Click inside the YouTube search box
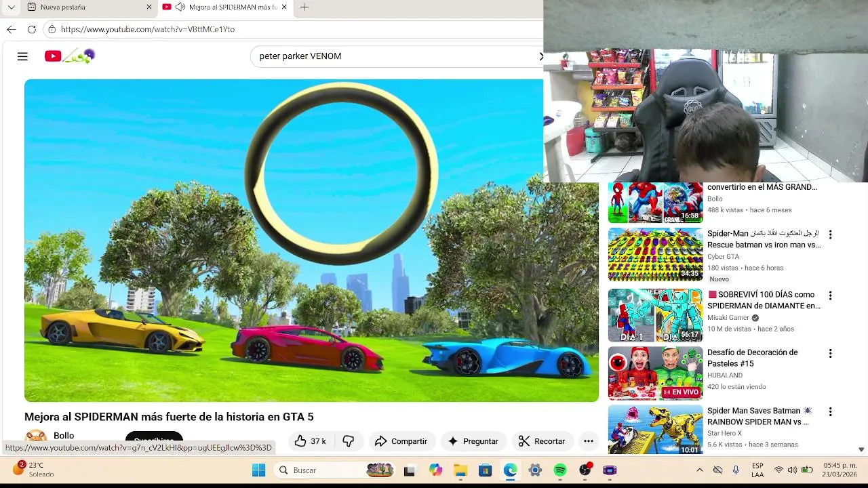868x488 pixels. click(x=397, y=56)
